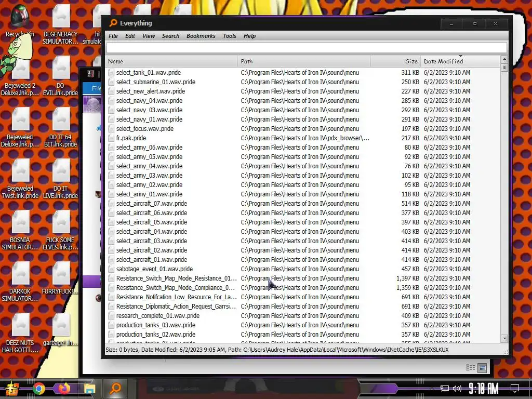The height and width of the screenshot is (399, 532).
Task: Open the Recycle Bin desktop icon
Action: click(20, 21)
